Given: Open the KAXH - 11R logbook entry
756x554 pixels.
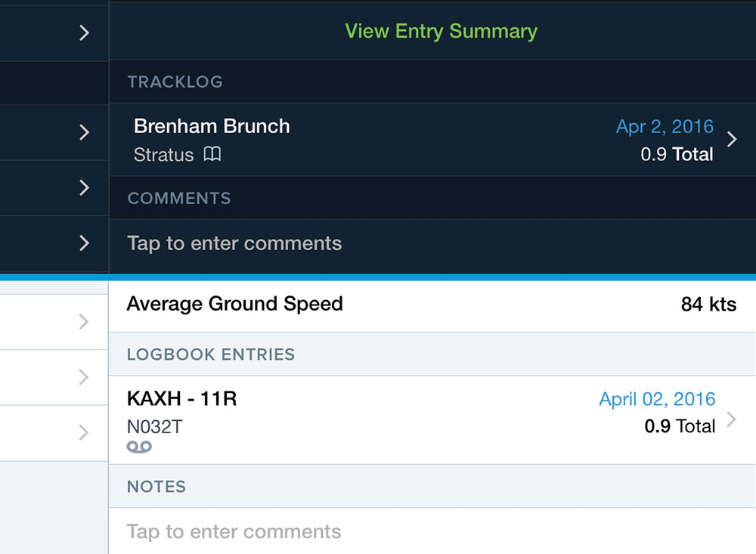Looking at the screenshot, I should [181, 399].
